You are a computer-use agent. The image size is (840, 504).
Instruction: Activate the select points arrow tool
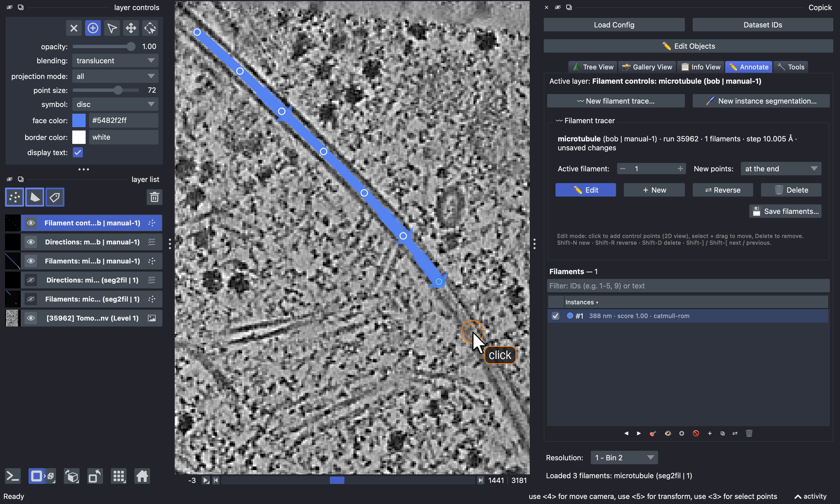[x=112, y=28]
